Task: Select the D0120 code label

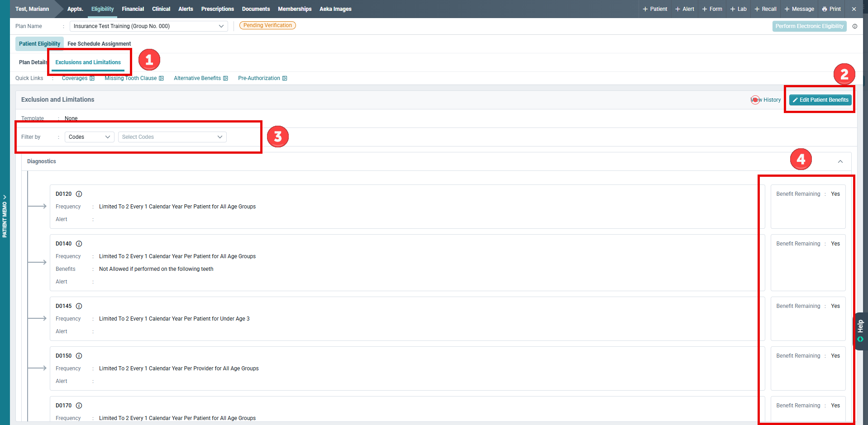Action: [x=64, y=194]
